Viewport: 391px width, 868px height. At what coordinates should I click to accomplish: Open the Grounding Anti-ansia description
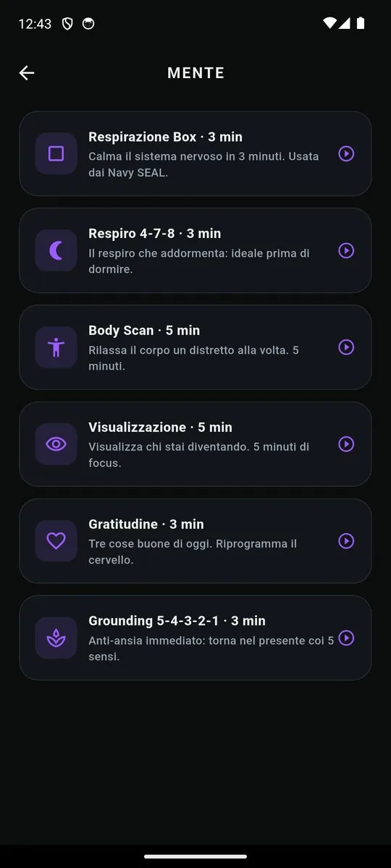[x=211, y=649]
